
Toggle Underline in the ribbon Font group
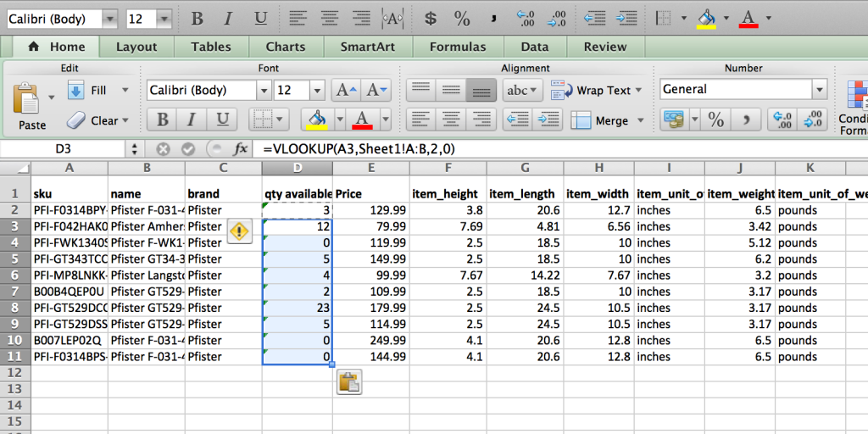coord(222,120)
